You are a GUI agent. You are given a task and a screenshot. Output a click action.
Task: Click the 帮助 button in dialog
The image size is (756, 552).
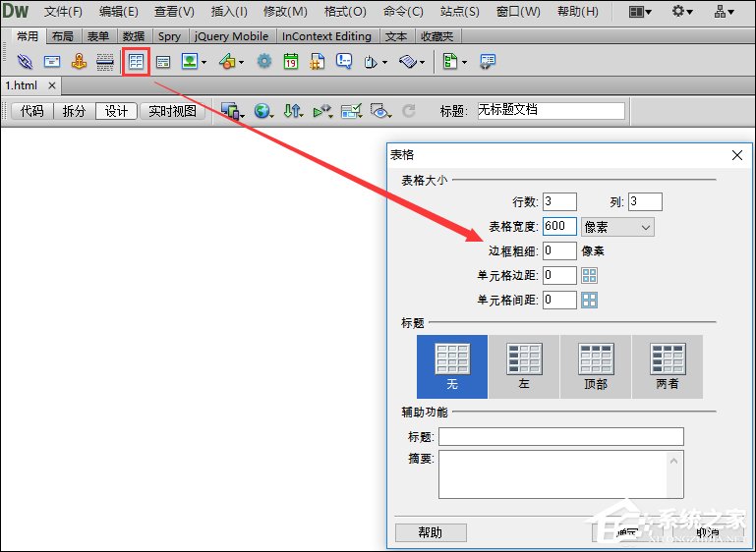point(431,532)
